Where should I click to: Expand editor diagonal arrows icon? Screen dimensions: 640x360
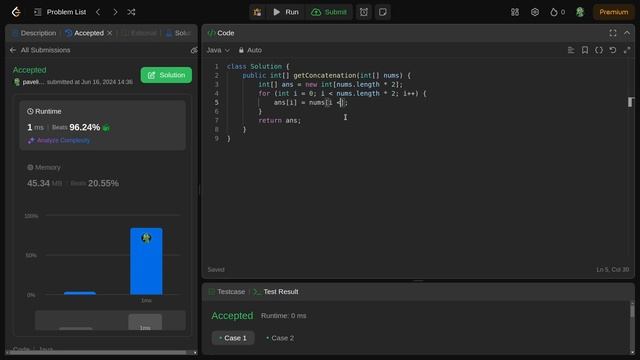click(627, 50)
